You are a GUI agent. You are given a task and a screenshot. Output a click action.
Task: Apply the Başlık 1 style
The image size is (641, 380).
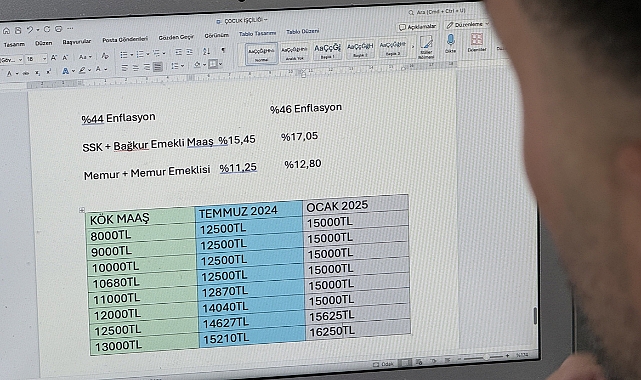pyautogui.click(x=327, y=51)
